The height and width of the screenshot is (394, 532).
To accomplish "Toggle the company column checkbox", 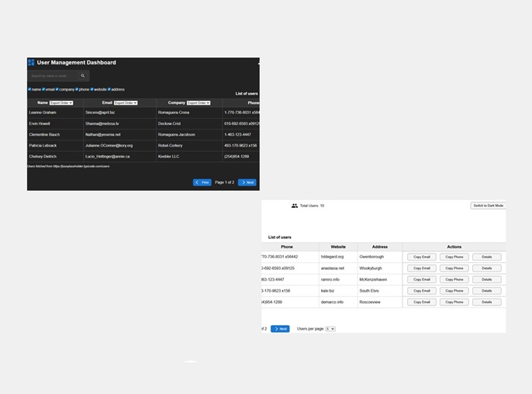I will click(x=57, y=89).
